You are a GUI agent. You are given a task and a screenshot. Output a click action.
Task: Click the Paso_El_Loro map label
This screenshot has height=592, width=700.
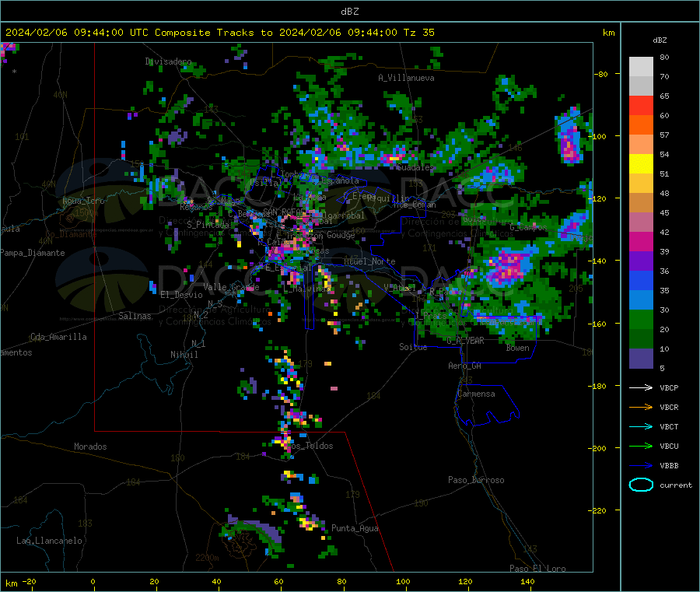coord(537,569)
